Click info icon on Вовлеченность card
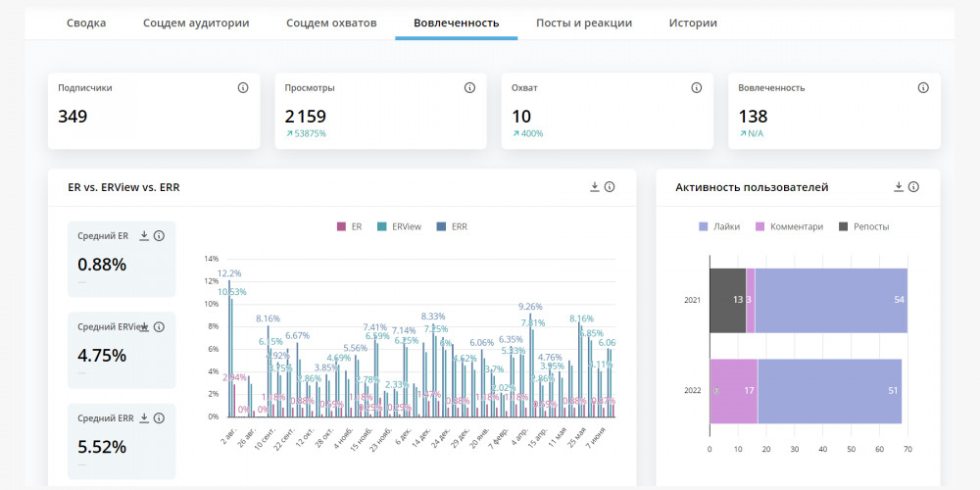 [923, 87]
